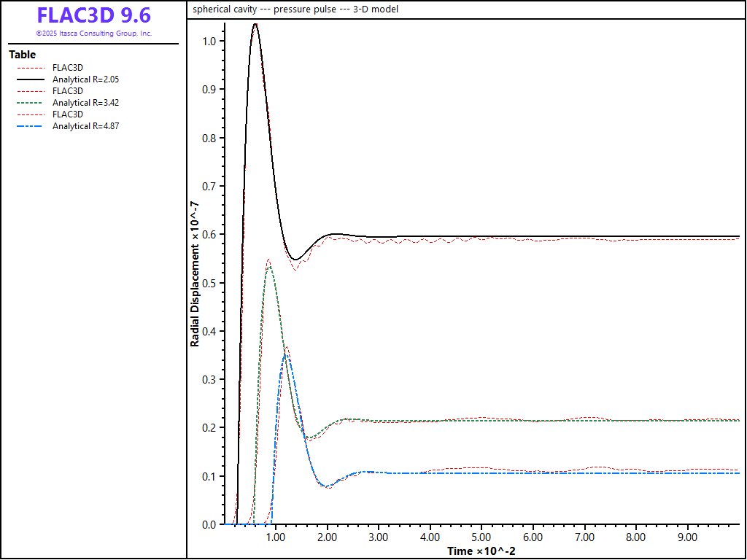The width and height of the screenshot is (747, 560).
Task: Select the Table legend heading
Action: click(22, 55)
